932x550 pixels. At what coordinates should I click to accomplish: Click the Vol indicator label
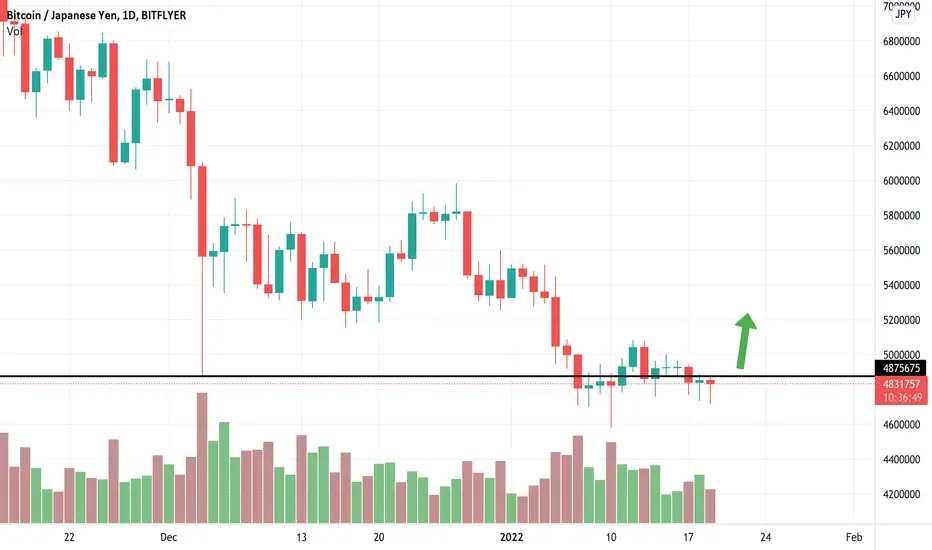(x=14, y=31)
